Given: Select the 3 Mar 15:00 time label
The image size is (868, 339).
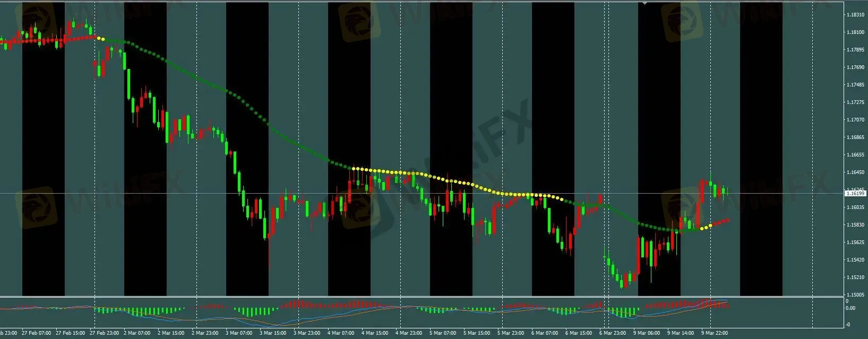Looking at the screenshot, I should pos(273,333).
